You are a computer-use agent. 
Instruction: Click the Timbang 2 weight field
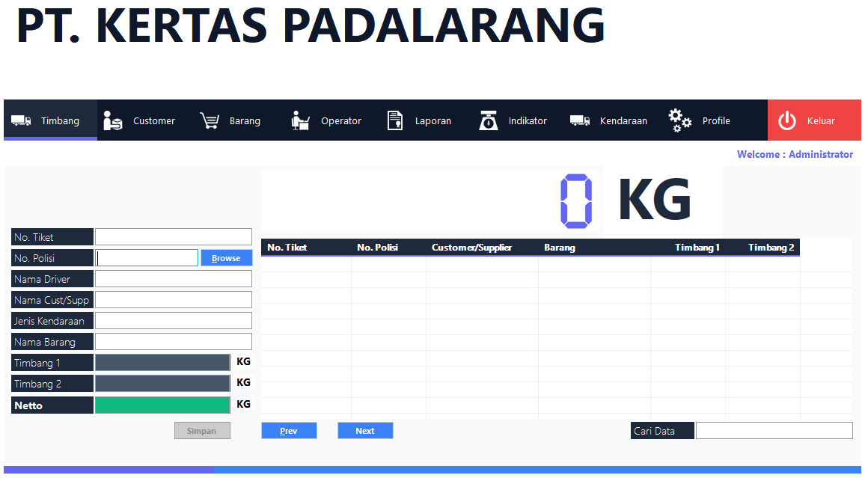(163, 384)
